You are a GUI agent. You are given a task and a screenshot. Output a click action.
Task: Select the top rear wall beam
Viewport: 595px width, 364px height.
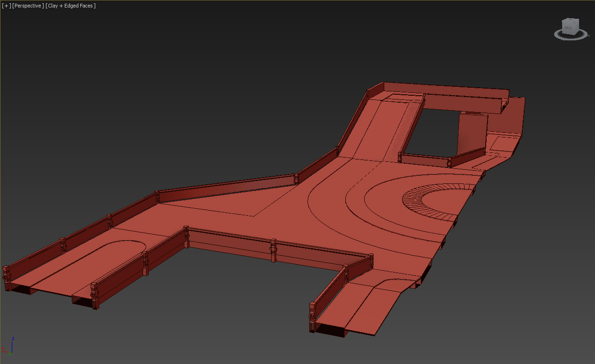tap(446, 89)
